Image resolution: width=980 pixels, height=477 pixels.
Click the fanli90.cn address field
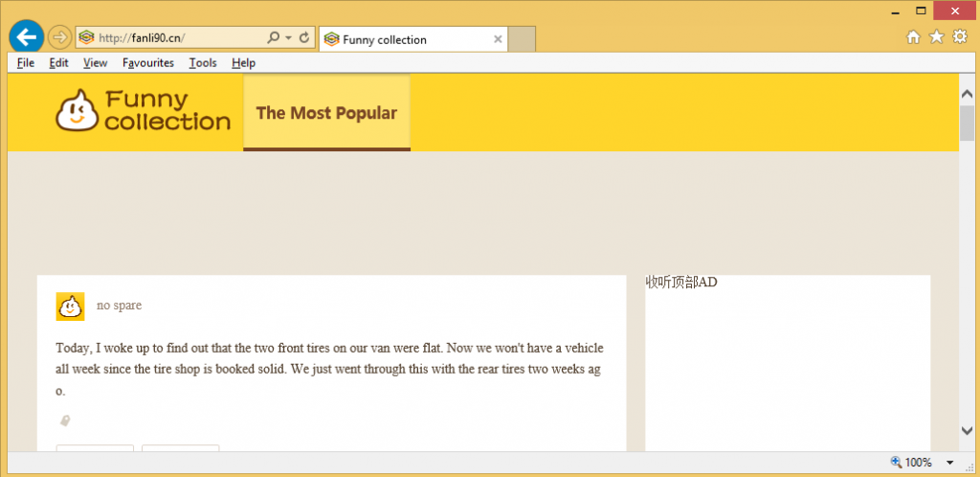pos(172,38)
